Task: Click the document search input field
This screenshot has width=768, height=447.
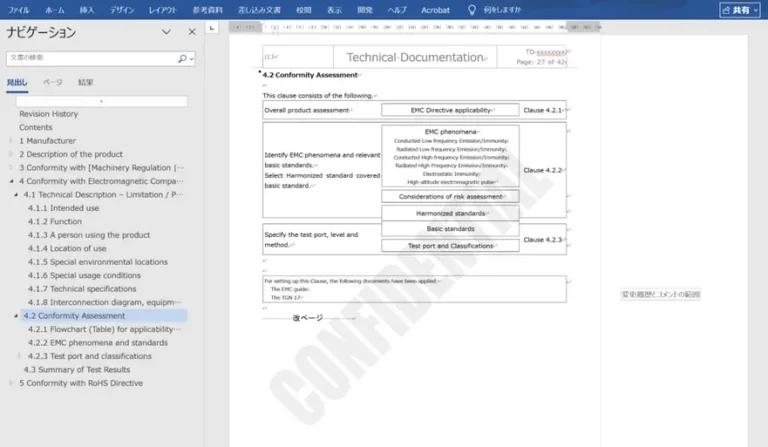Action: pyautogui.click(x=91, y=58)
